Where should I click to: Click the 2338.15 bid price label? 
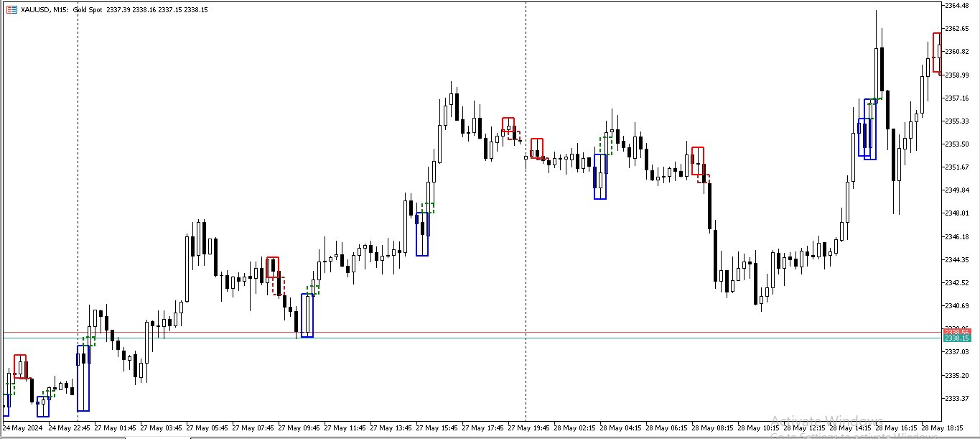958,338
